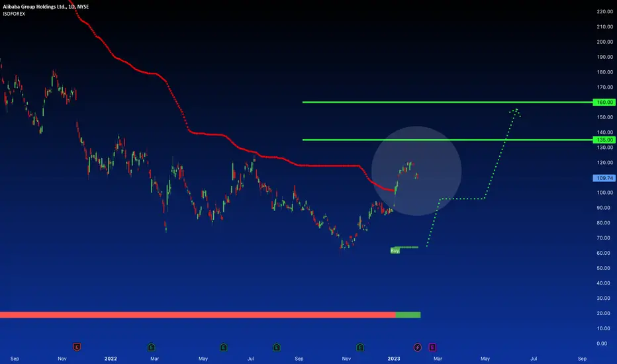Viewport: 617px width, 364px height.
Task: Click the red earnings icon near Nov 2021
Action: [77, 347]
